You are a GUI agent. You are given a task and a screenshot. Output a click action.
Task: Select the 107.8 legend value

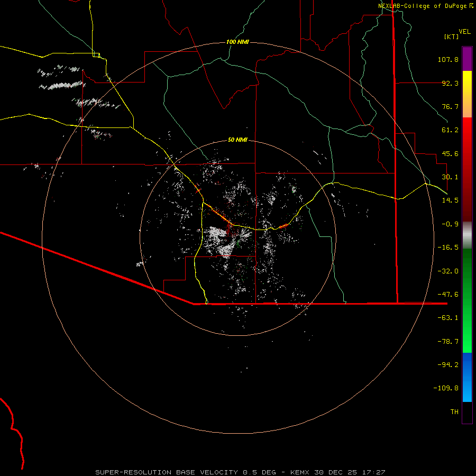click(448, 59)
